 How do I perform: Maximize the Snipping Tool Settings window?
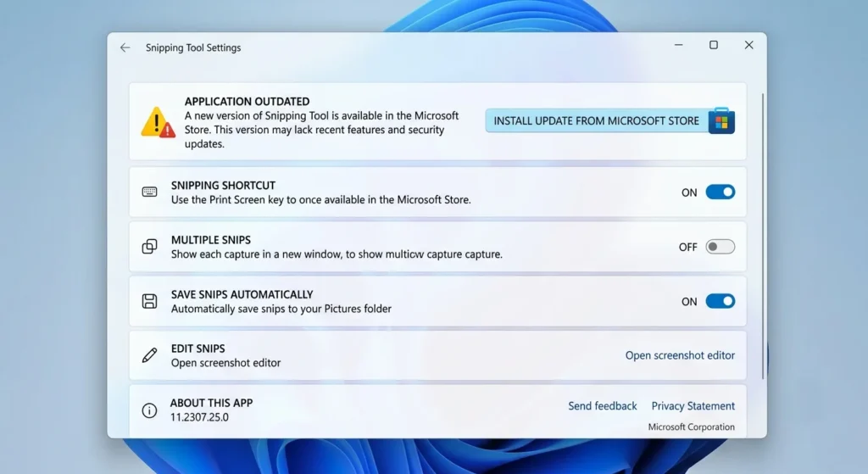point(714,45)
